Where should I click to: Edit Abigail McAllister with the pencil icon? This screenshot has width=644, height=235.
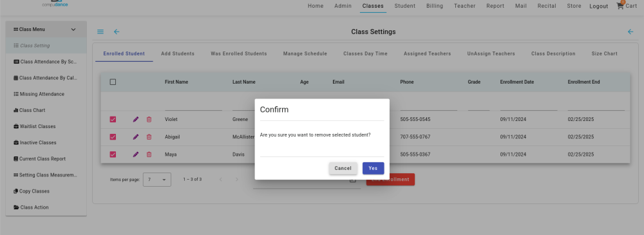click(x=136, y=136)
